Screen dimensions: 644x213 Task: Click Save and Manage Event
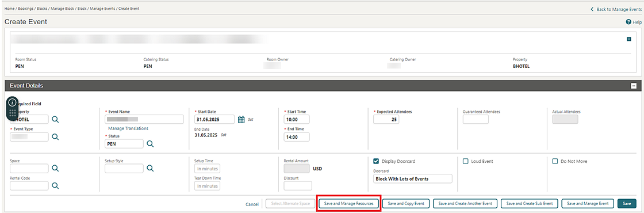pos(588,204)
